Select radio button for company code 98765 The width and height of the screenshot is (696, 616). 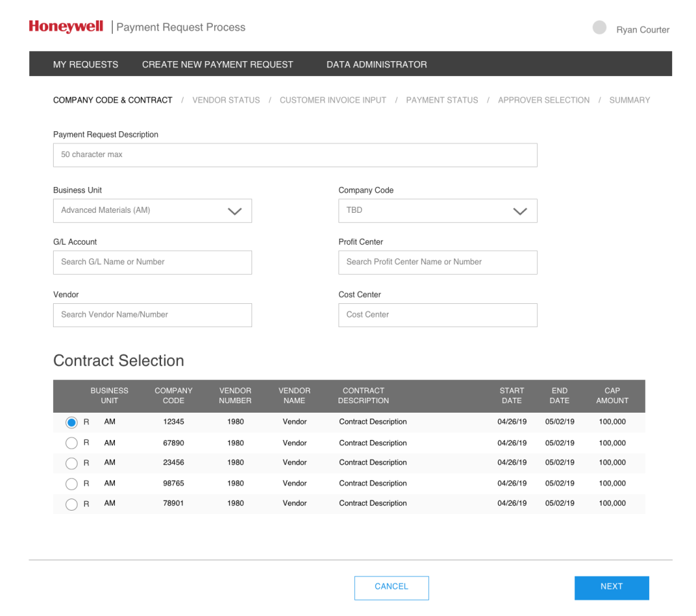pyautogui.click(x=71, y=484)
